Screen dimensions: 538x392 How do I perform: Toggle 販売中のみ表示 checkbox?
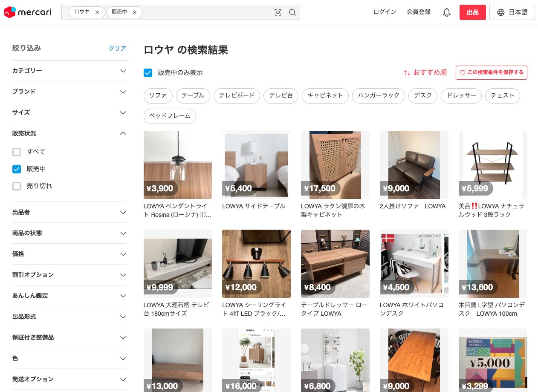click(x=148, y=73)
